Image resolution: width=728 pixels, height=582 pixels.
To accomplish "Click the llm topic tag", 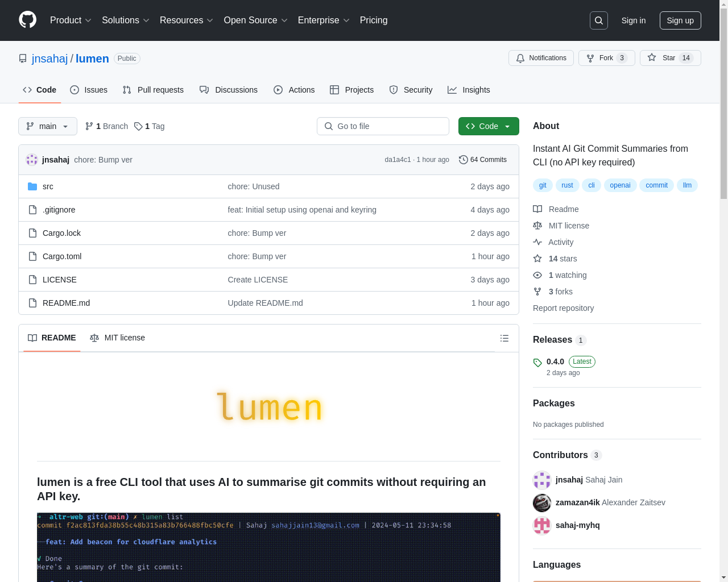I will (x=687, y=185).
